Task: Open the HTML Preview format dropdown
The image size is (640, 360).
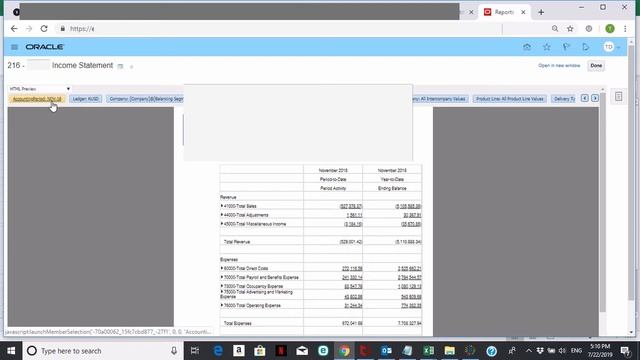Action: 40,89
